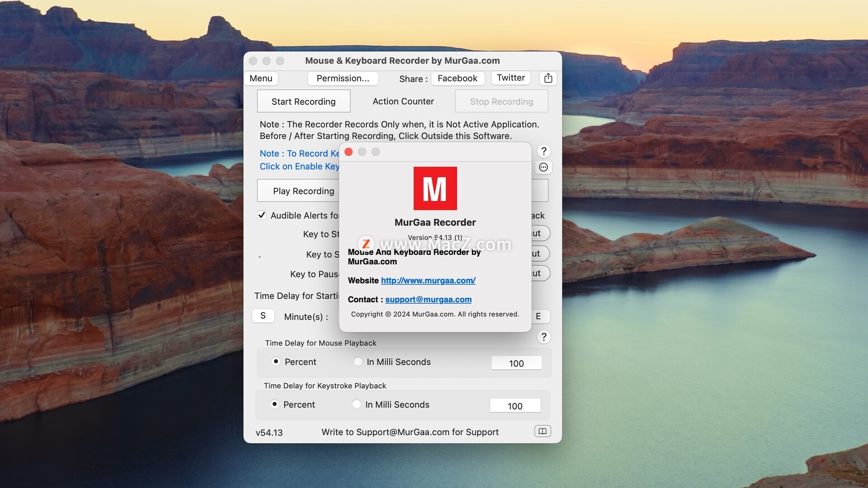This screenshot has width=868, height=488.
Task: Click Start Recording
Action: point(303,101)
